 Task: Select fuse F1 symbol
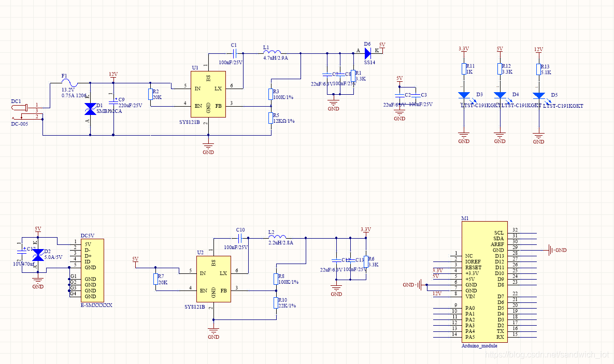click(x=70, y=83)
